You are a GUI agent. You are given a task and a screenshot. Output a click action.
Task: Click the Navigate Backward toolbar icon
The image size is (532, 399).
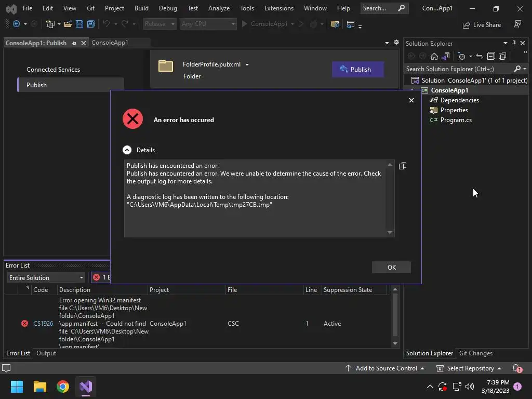pyautogui.click(x=16, y=24)
